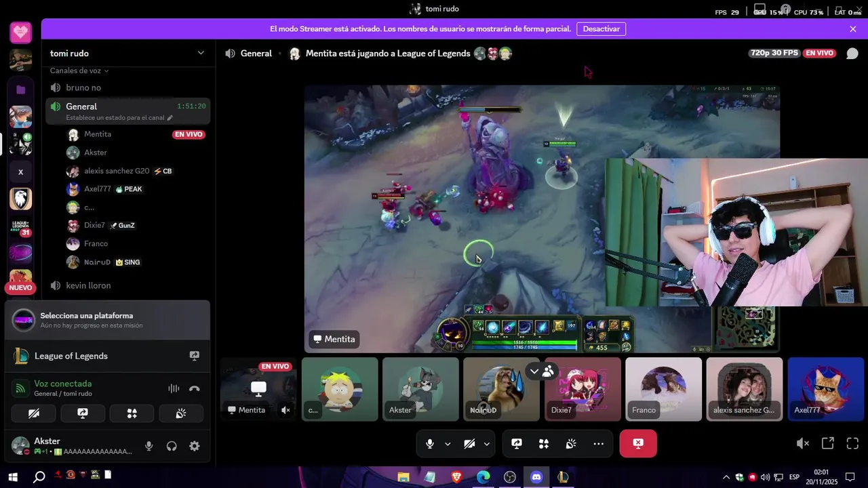Open League of Legends from the taskbar

click(563, 477)
